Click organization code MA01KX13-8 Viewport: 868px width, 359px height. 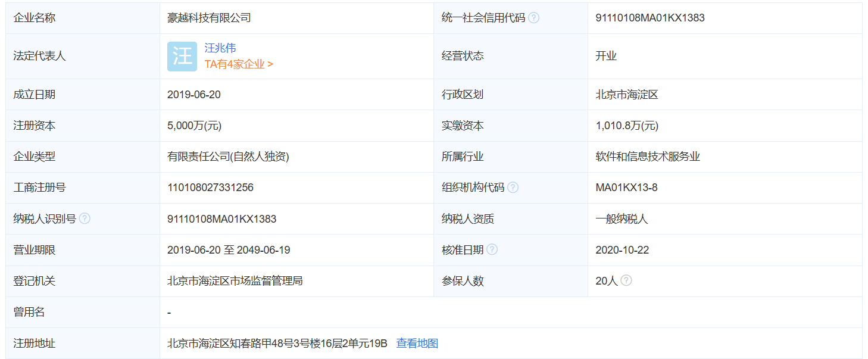point(626,188)
